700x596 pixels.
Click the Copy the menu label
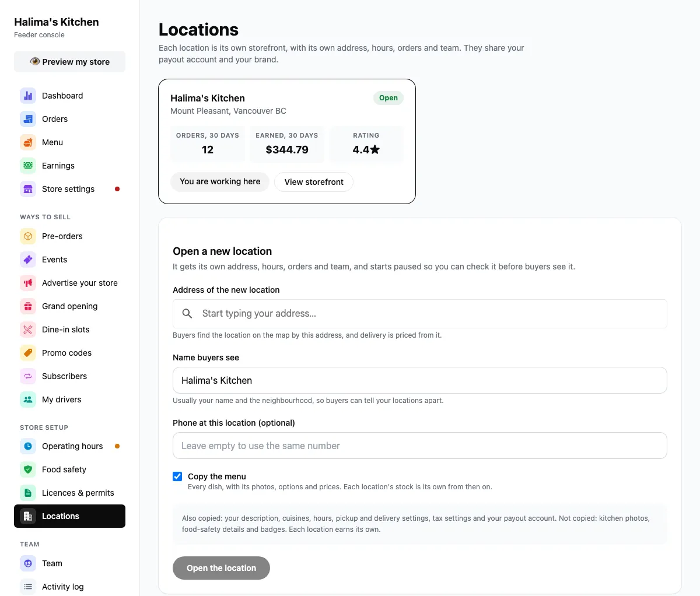coord(217,476)
